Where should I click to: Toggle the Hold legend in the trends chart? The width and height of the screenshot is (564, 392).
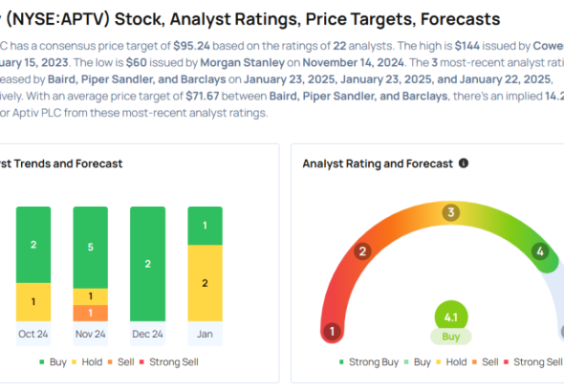[x=87, y=361]
